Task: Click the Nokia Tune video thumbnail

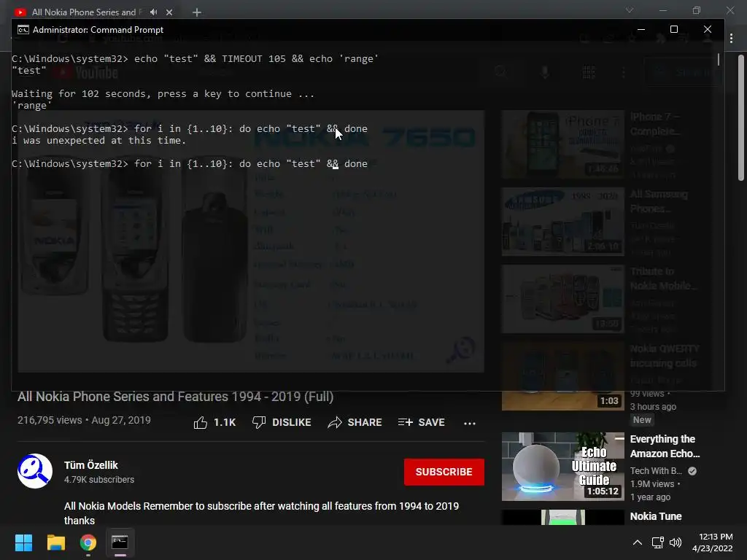Action: click(x=562, y=518)
